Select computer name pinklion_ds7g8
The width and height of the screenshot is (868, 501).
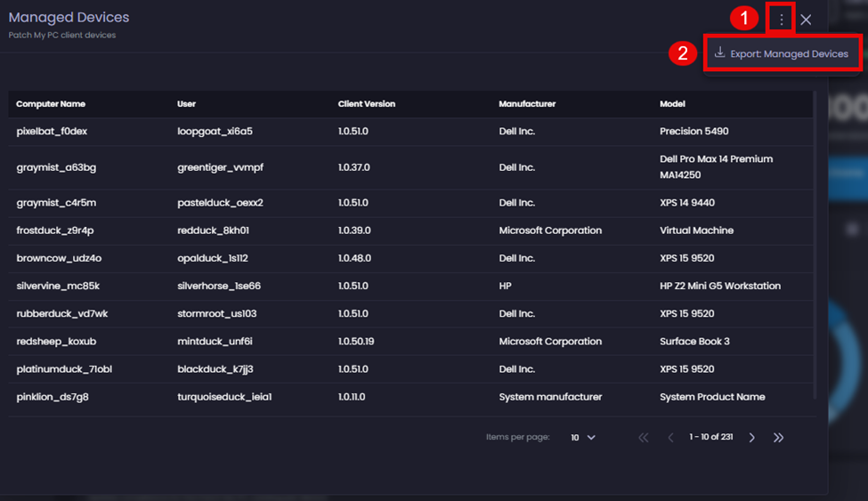pyautogui.click(x=52, y=396)
